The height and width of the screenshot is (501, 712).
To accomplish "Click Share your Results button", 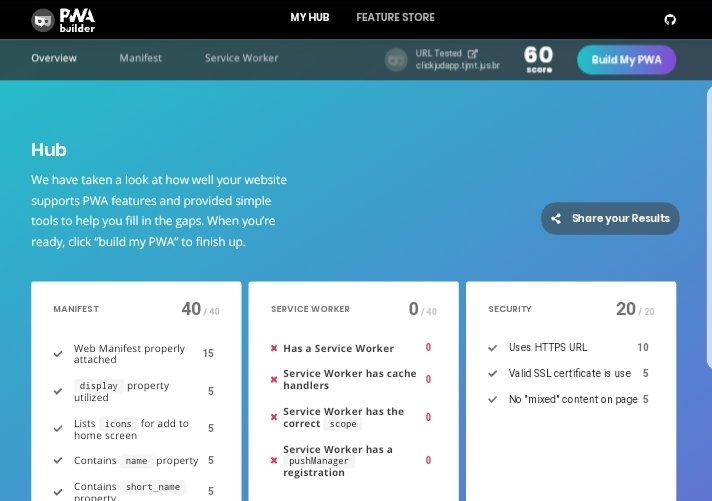I will click(x=610, y=218).
